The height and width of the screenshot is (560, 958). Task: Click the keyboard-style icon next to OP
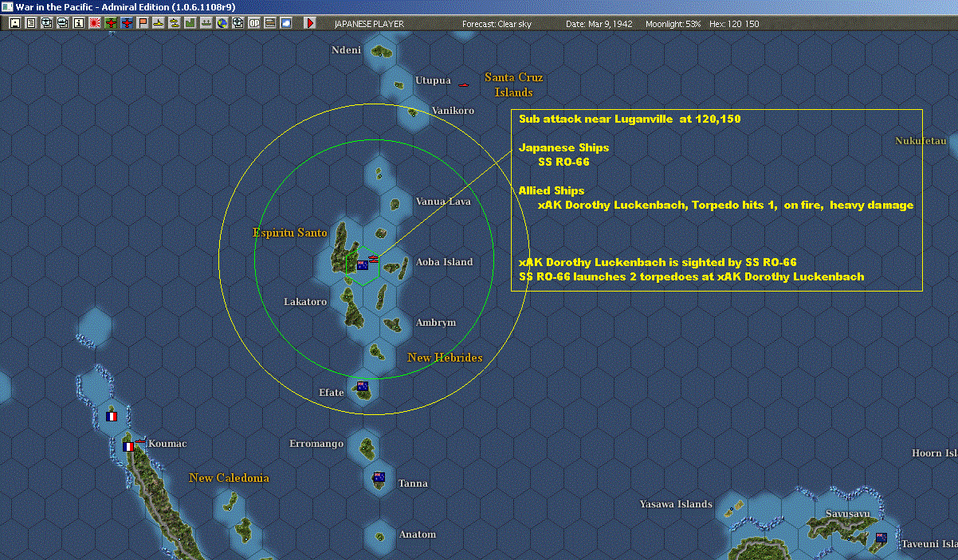pos(270,23)
